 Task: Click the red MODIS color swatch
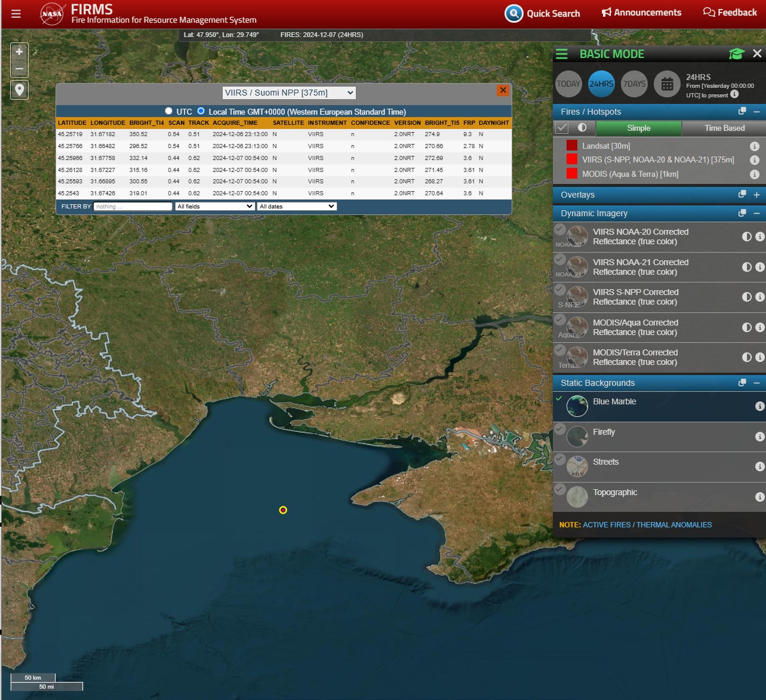[x=572, y=174]
